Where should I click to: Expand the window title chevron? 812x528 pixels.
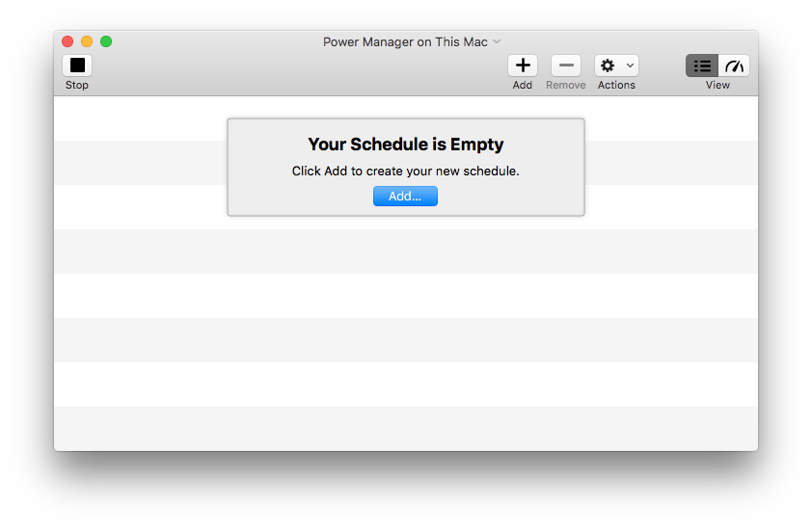tap(497, 41)
